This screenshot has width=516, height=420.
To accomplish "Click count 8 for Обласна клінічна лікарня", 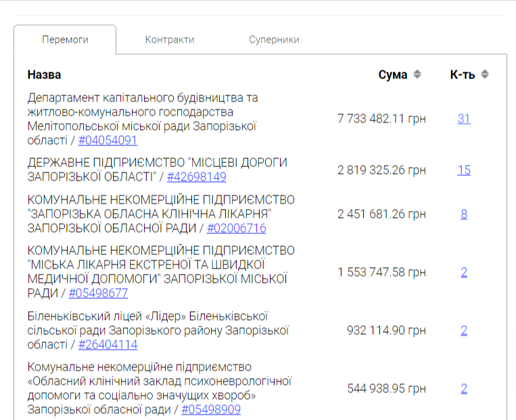I will (x=464, y=214).
